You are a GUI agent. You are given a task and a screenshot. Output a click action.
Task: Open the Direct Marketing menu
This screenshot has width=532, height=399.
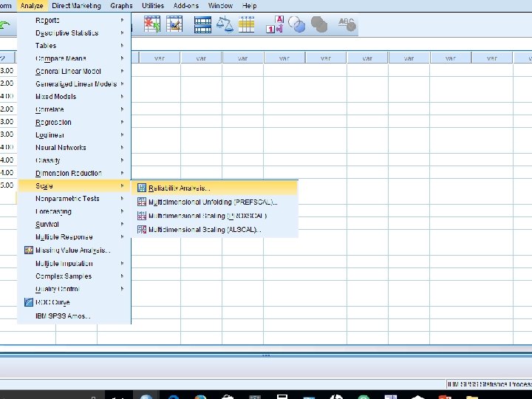[x=76, y=6]
